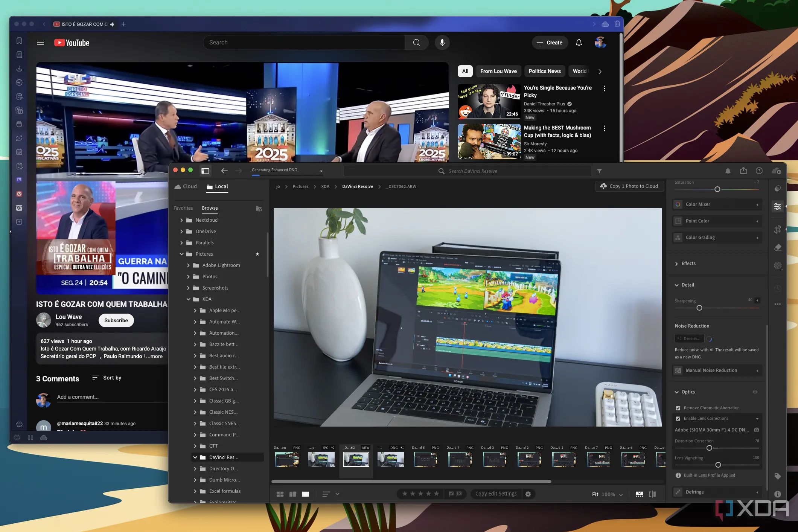Open the share export icon
The width and height of the screenshot is (798, 532).
(x=743, y=171)
